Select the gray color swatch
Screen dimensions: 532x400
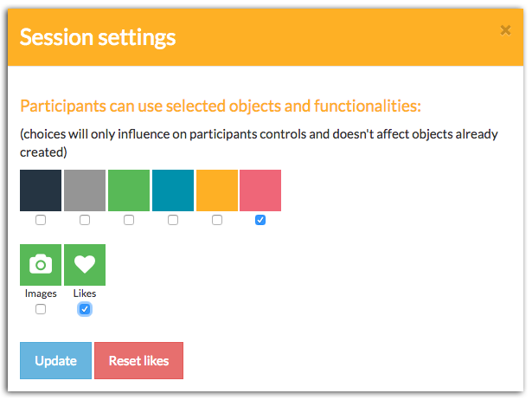point(85,190)
